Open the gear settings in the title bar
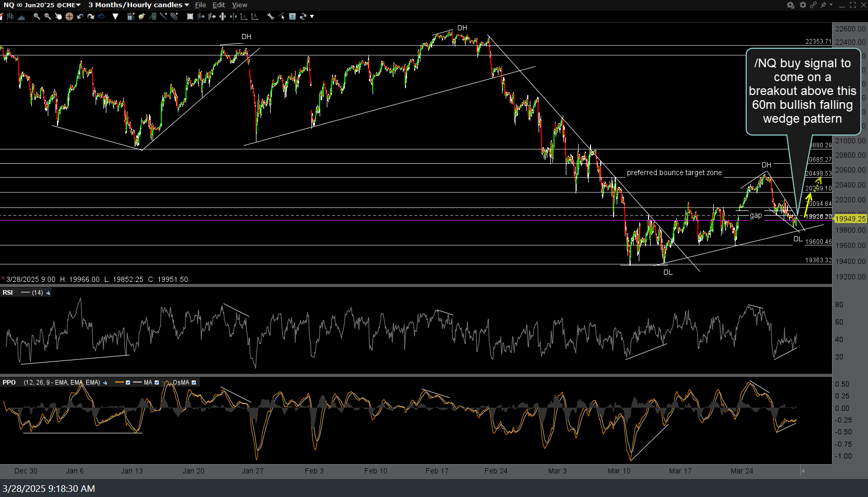 (x=803, y=5)
